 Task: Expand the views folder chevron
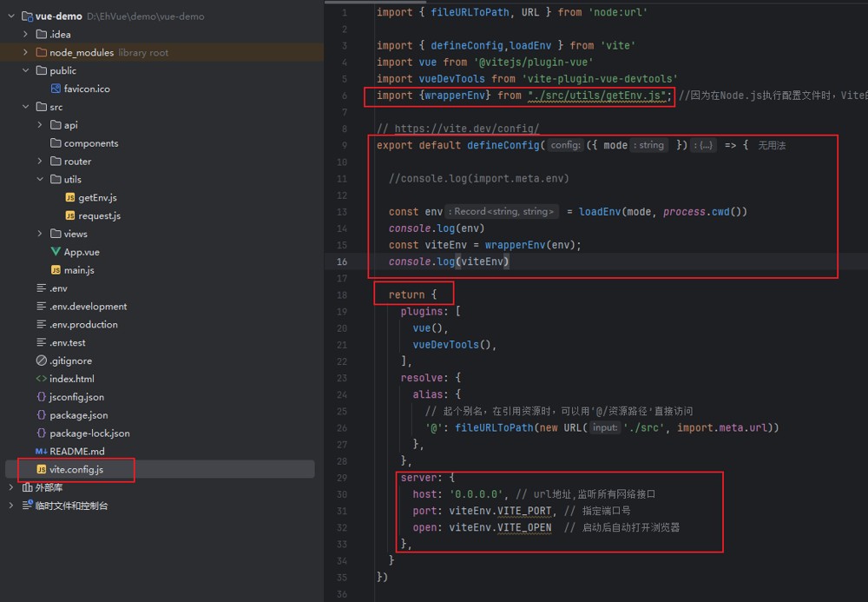tap(40, 234)
